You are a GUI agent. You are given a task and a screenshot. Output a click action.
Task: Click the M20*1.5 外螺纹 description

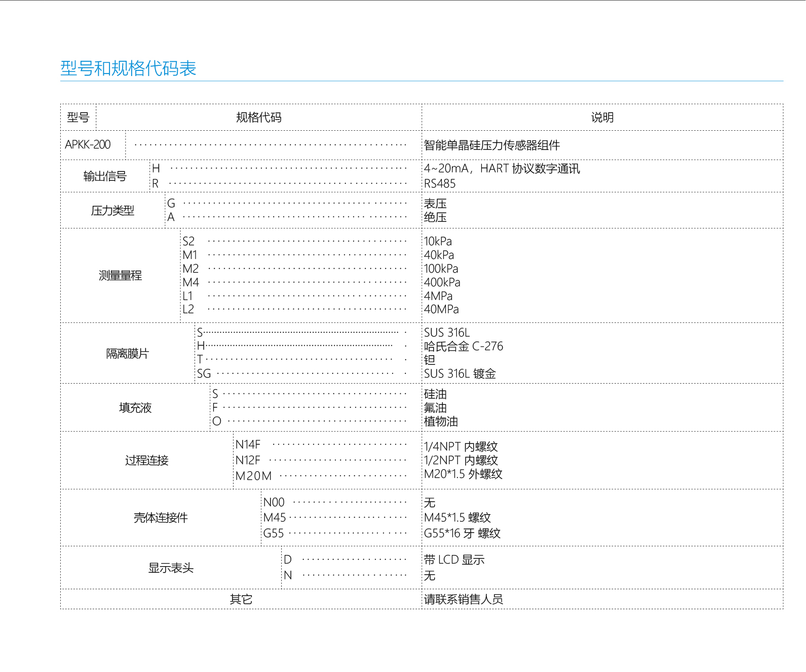click(x=463, y=474)
